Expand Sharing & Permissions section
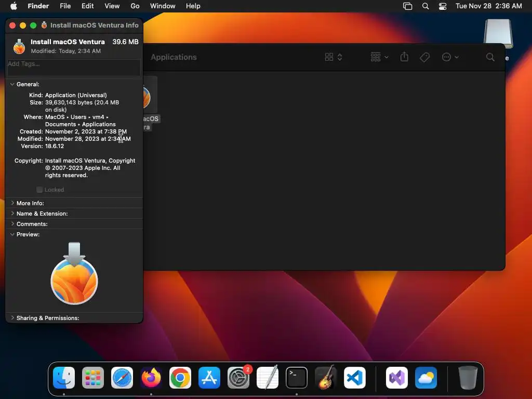The image size is (532, 399). point(12,318)
